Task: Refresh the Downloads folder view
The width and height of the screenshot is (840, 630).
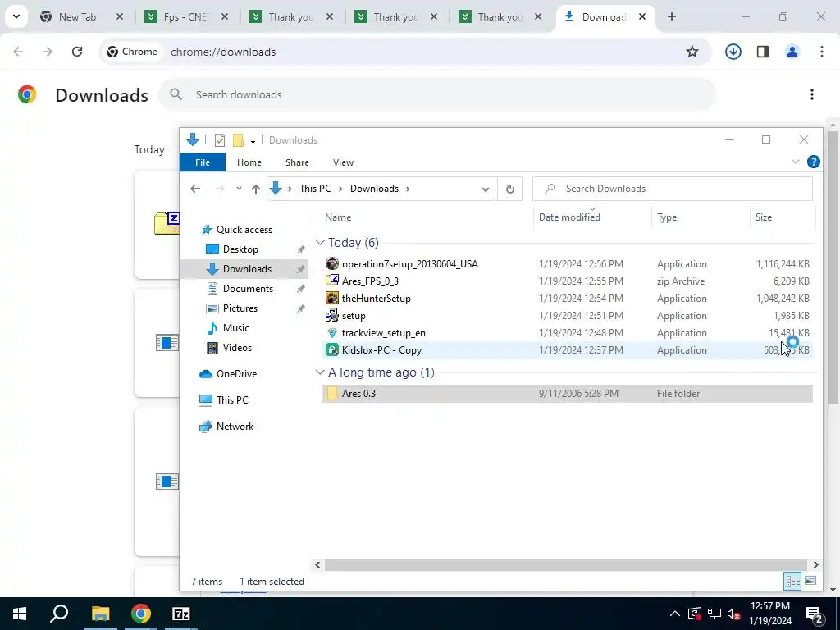Action: pyautogui.click(x=510, y=189)
